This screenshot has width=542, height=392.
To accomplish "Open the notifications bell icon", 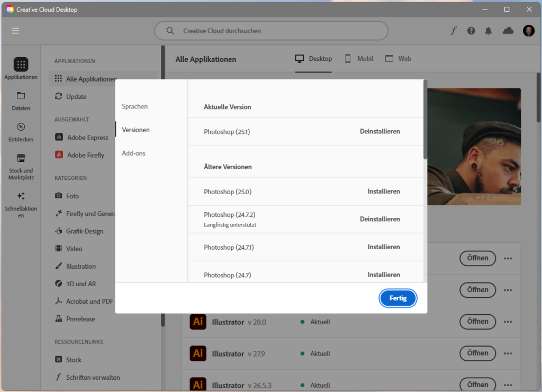I will click(x=488, y=31).
